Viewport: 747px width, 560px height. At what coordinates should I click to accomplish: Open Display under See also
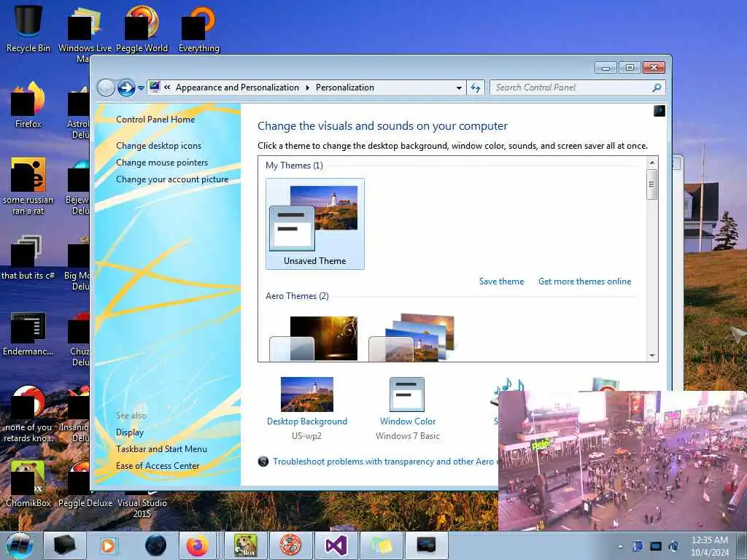coord(130,432)
